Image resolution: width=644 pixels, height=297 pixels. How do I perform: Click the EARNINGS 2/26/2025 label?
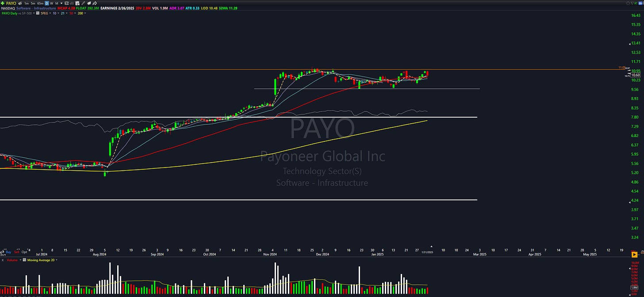[117, 8]
